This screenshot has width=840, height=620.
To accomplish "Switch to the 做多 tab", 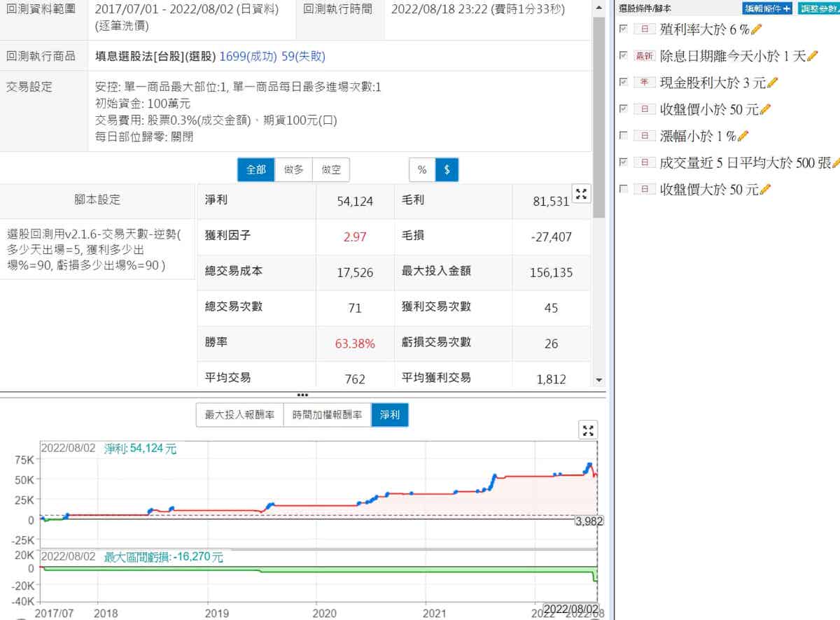I will coord(293,170).
